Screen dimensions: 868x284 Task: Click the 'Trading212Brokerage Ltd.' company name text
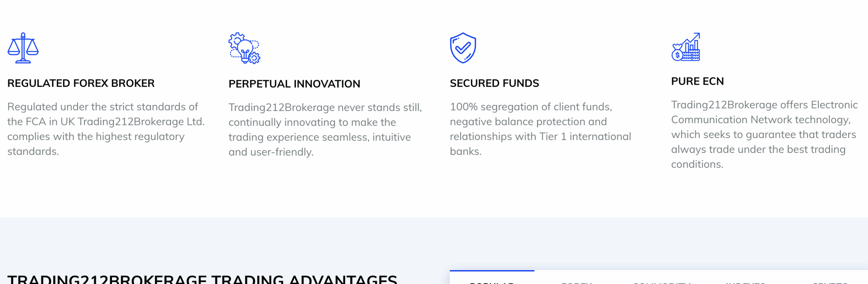coord(141,122)
